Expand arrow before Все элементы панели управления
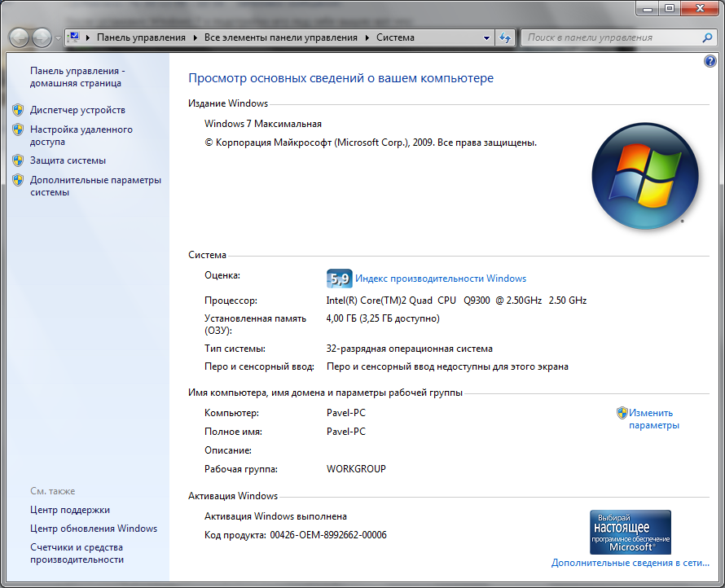725x588 pixels. click(x=196, y=38)
